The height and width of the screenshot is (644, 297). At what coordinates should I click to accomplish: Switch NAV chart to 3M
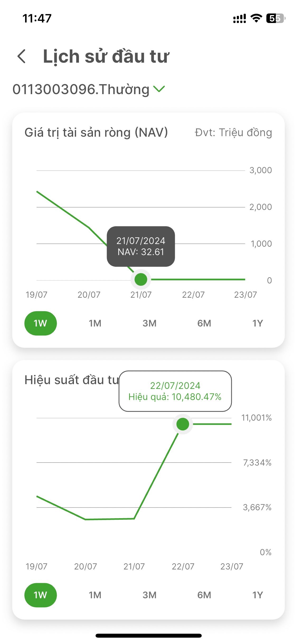(149, 323)
